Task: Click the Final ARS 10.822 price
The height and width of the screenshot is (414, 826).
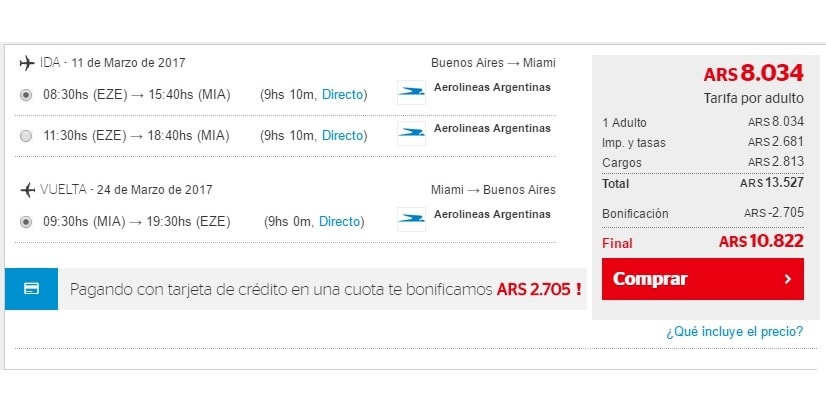Action: pyautogui.click(x=760, y=242)
